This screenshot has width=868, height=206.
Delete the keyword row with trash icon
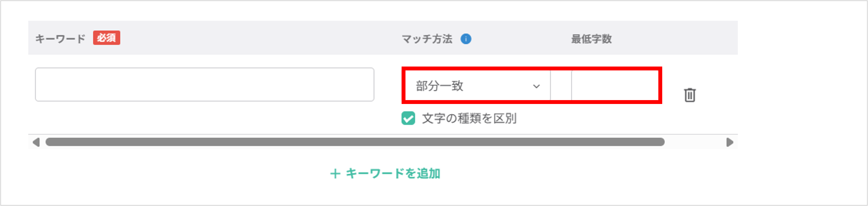point(689,95)
